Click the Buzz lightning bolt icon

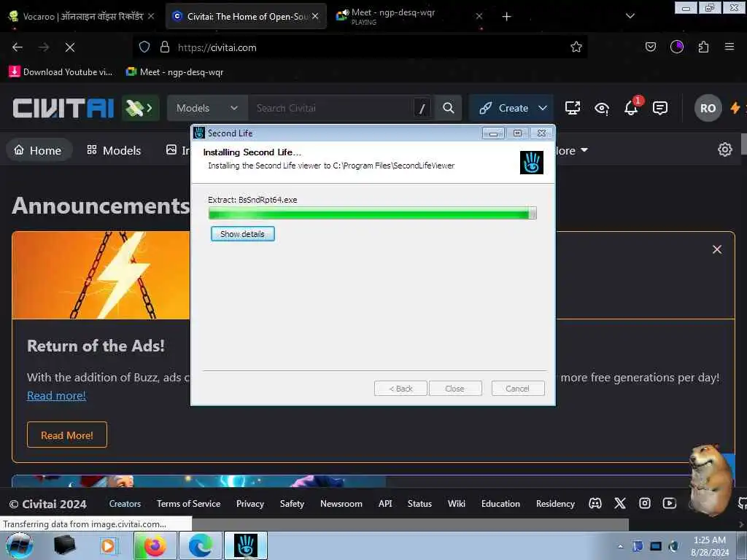(x=735, y=108)
